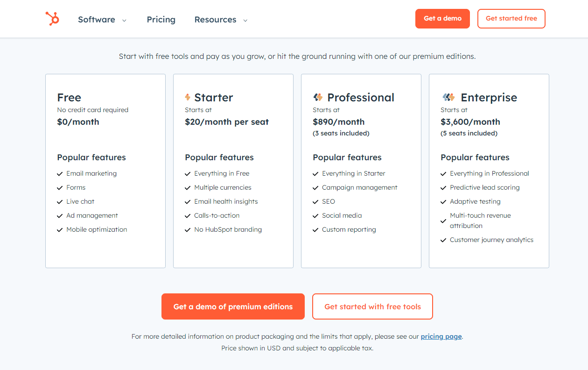The height and width of the screenshot is (370, 588).
Task: Click Get started with free tools
Action: click(372, 306)
